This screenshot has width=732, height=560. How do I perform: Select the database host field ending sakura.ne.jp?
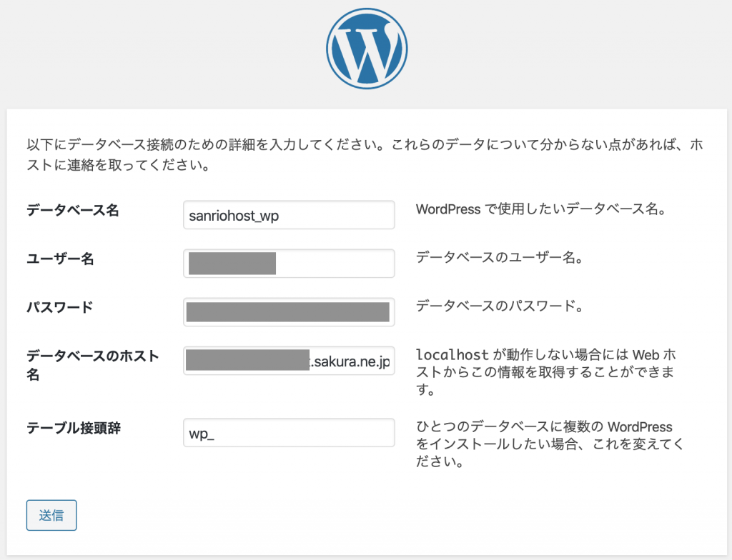pos(289,361)
